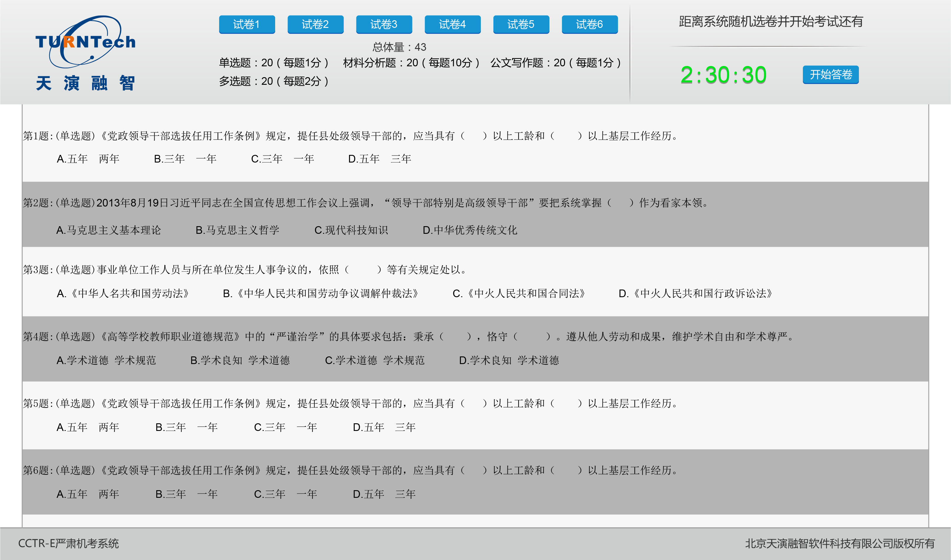Click 北京天演融智软件科技有限公司版权所有 footer text
951x560 pixels.
(x=840, y=543)
